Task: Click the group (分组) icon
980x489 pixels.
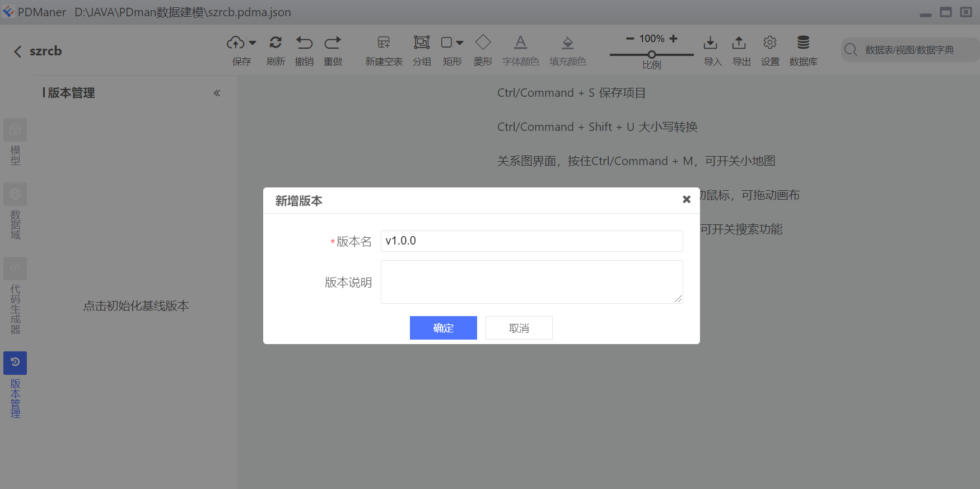Action: point(422,43)
